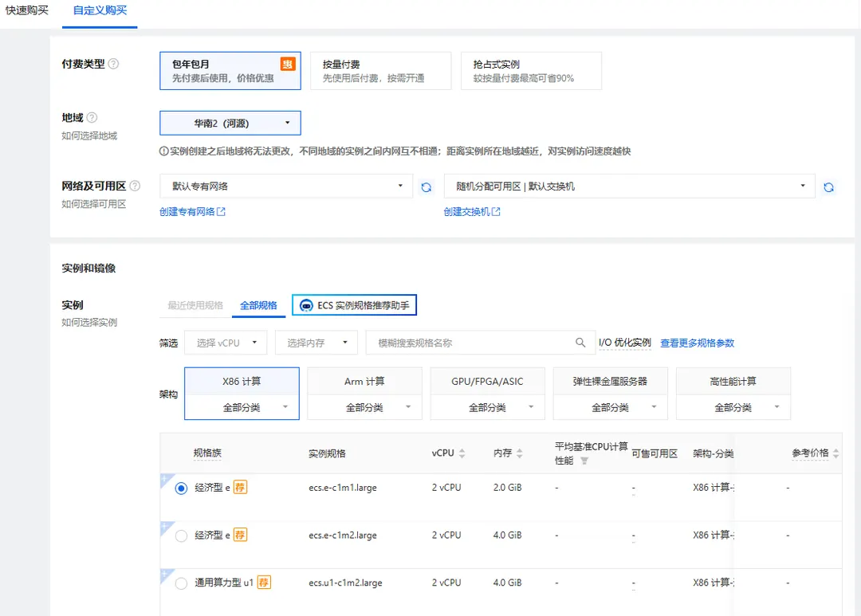
Task: Open the 创建专有网络 link
Action: pos(187,211)
